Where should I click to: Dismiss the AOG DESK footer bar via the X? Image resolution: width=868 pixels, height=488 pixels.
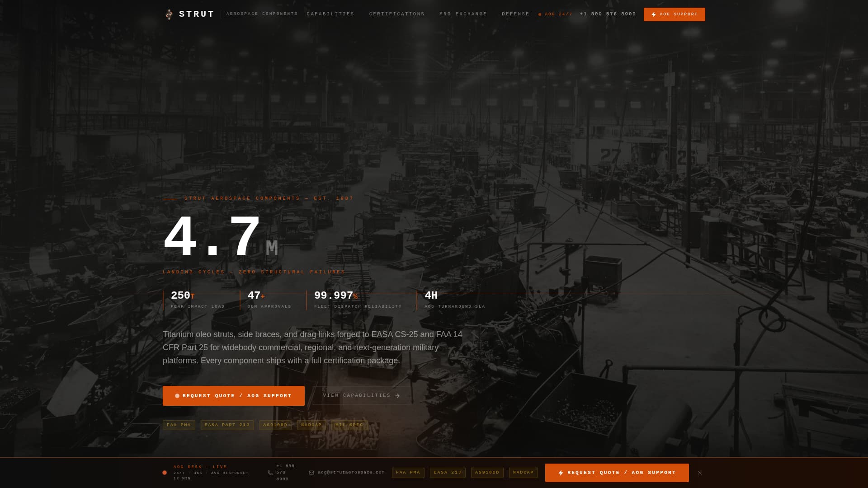(x=699, y=472)
